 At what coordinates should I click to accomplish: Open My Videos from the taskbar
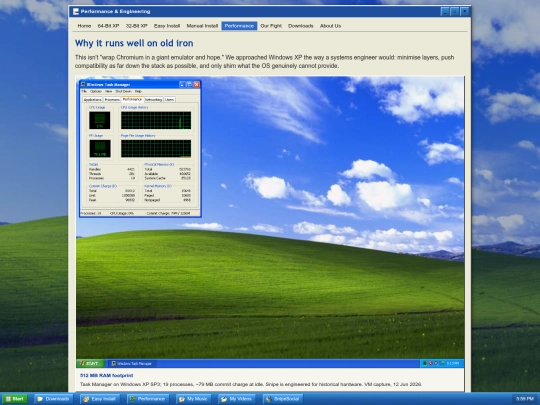tap(237, 399)
